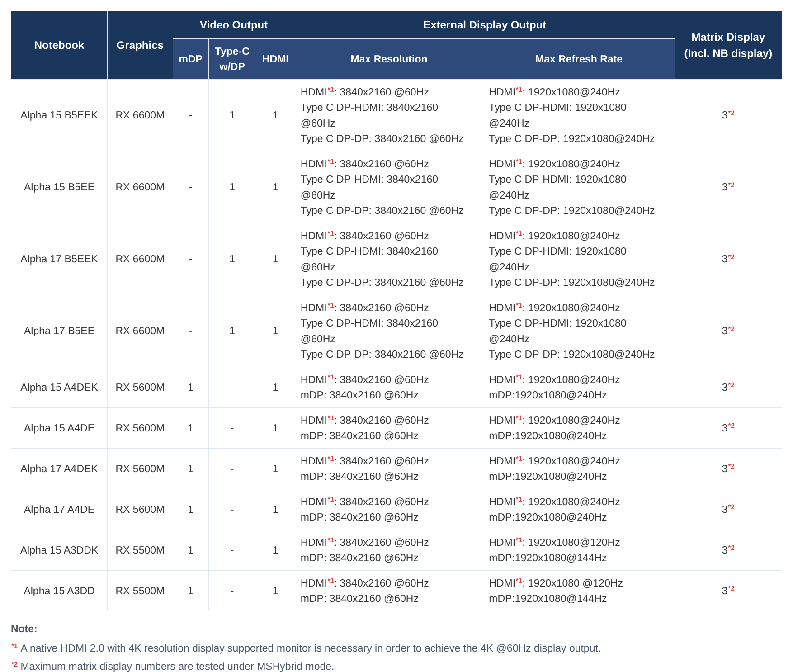Select the Matrix Display value for Alpha 17 A4DE
The height and width of the screenshot is (672, 793).
point(728,509)
